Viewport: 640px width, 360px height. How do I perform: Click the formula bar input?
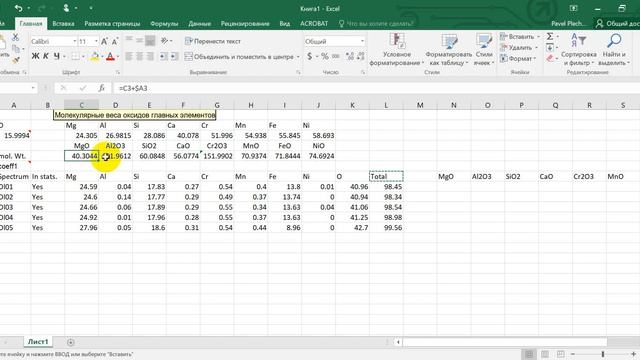(376, 88)
